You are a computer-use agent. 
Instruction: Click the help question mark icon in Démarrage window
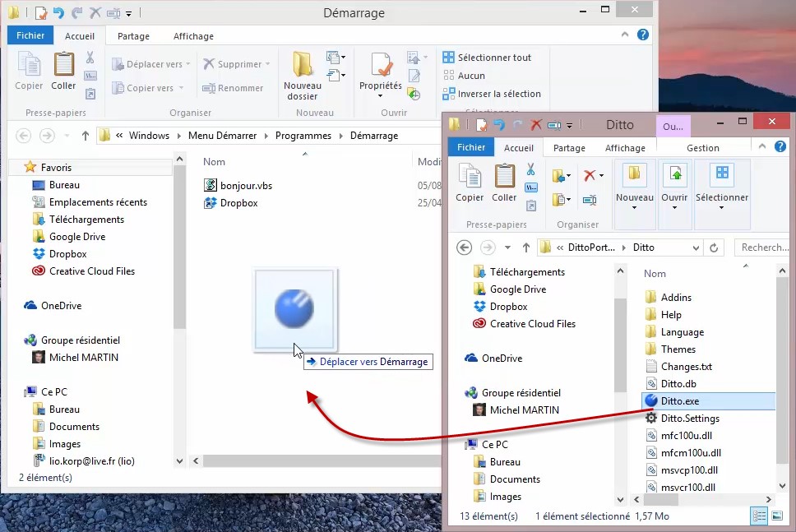tap(643, 35)
